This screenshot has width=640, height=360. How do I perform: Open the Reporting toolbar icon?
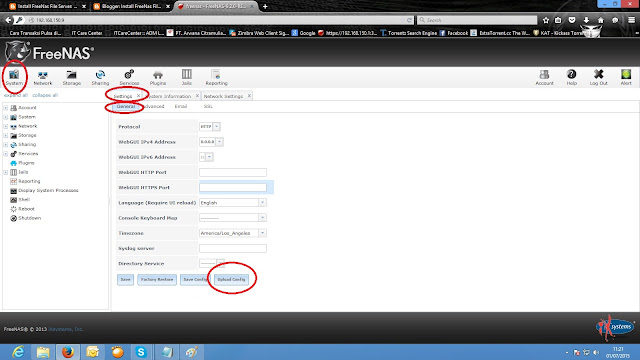coord(216,78)
